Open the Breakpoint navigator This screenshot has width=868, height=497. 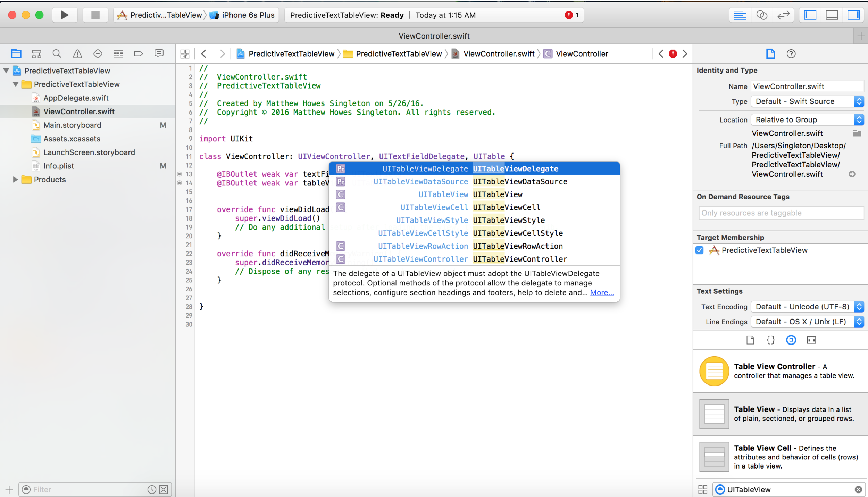138,54
